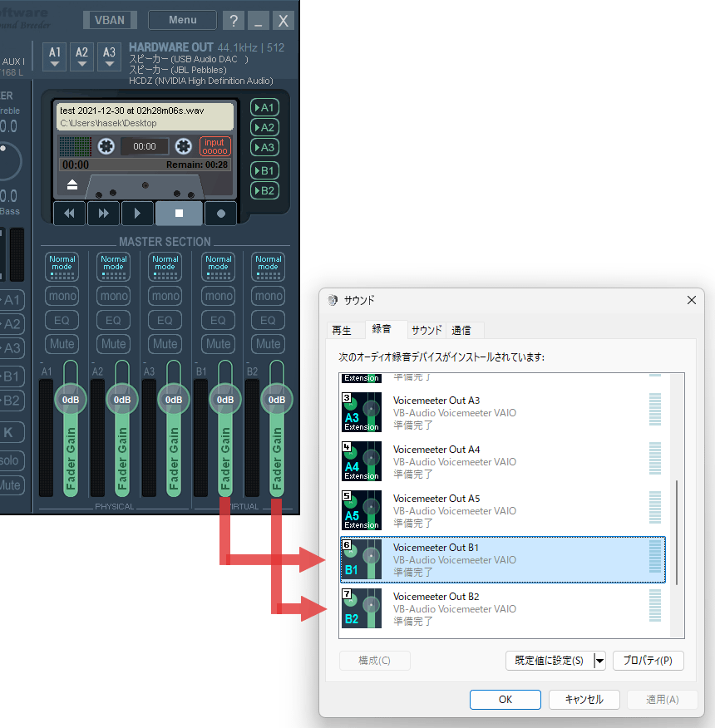The image size is (715, 728).
Task: Click the recorder file name display
Action: 145,116
